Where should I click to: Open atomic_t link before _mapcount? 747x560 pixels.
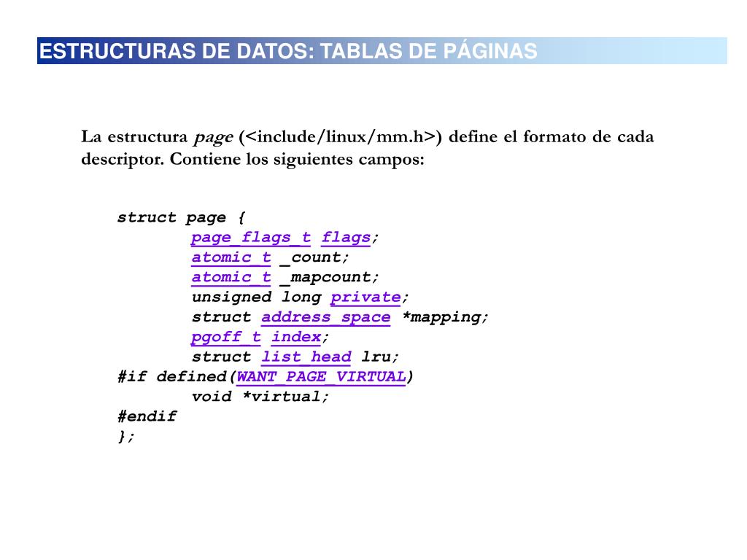click(231, 277)
